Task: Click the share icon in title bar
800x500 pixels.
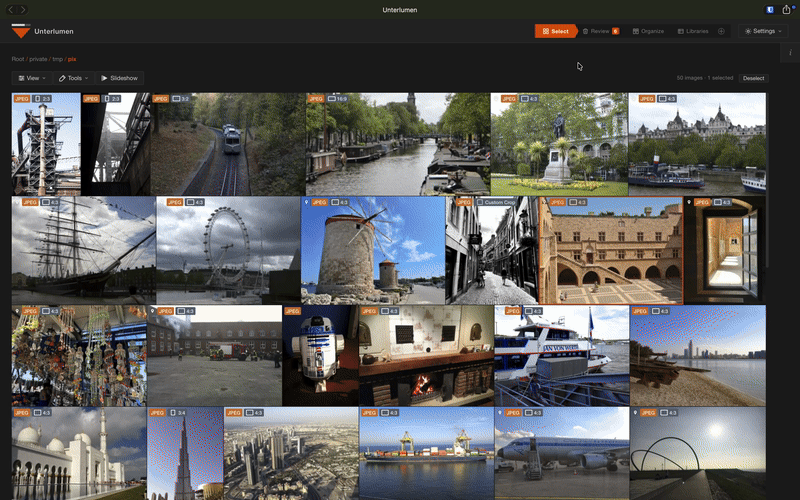Action: (x=786, y=10)
